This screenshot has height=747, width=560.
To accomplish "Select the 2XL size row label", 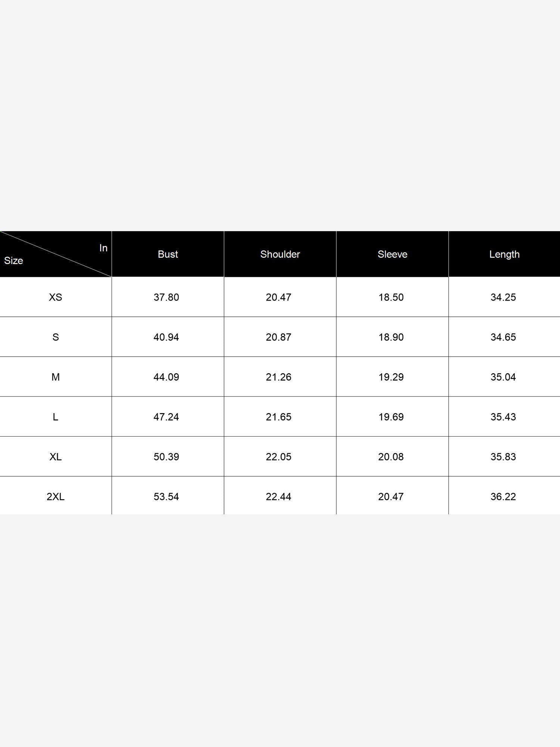I will click(x=56, y=497).
